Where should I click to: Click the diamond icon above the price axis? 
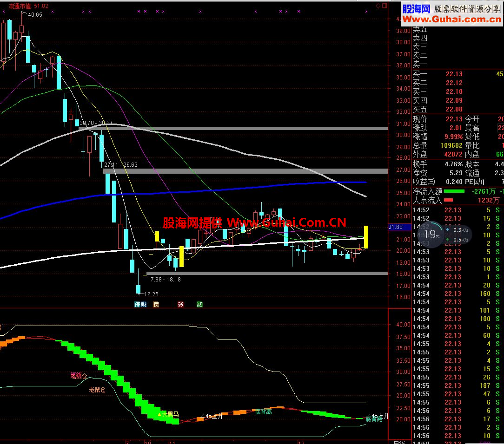(x=378, y=6)
